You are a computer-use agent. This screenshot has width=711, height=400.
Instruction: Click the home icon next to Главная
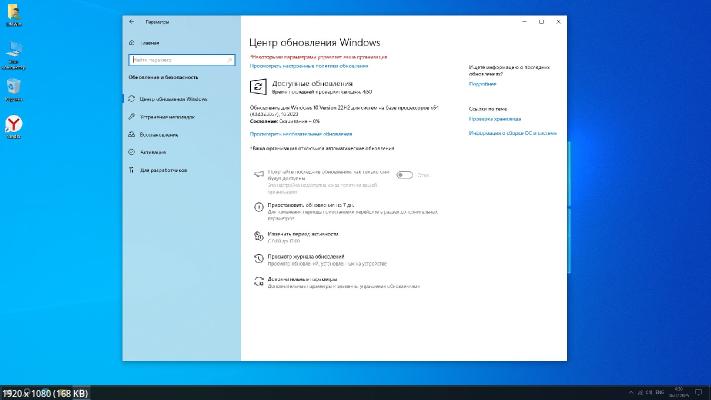pyautogui.click(x=131, y=43)
